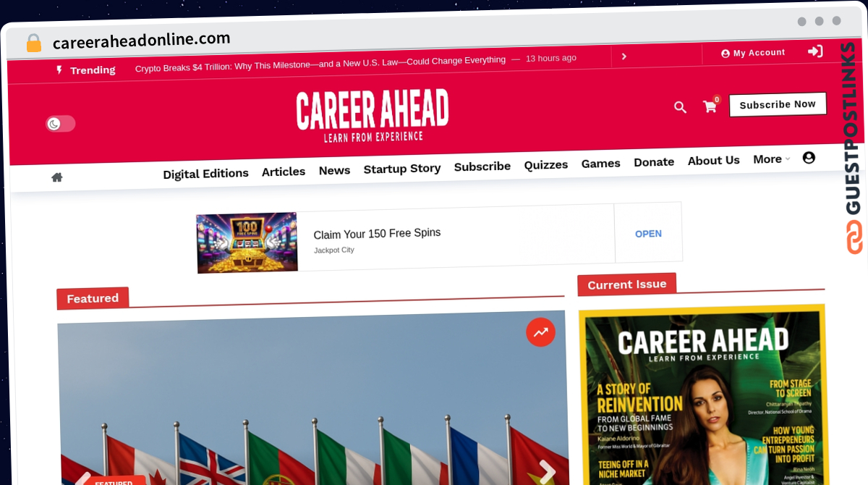Click OPEN on the Jackpot City ad

648,234
